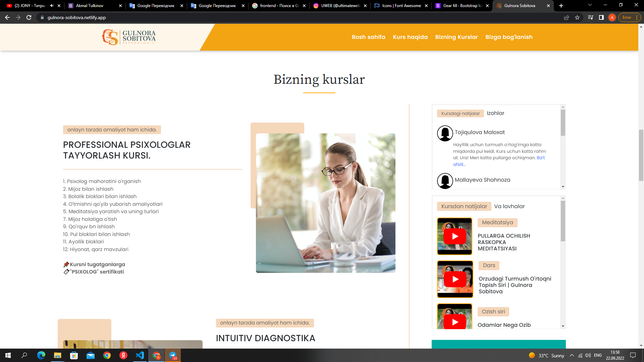Switch to the UWEB Instagram tab
The image size is (644, 362).
click(x=340, y=6)
